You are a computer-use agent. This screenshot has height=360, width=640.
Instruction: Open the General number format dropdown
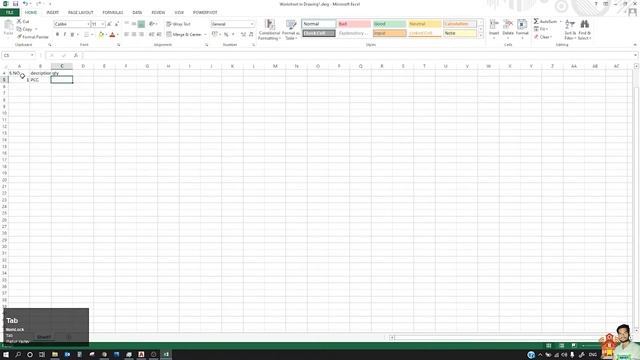tap(252, 24)
